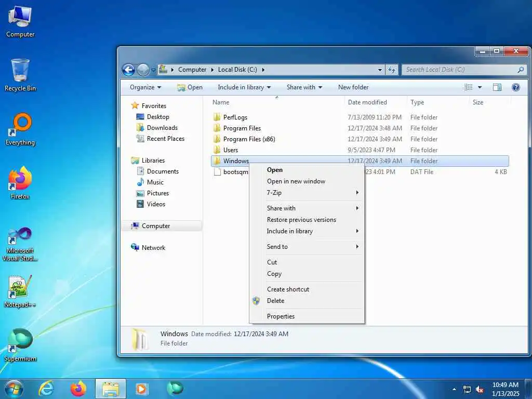Viewport: 532px width, 399px height.
Task: Select Desktop under Favorites
Action: click(153, 117)
